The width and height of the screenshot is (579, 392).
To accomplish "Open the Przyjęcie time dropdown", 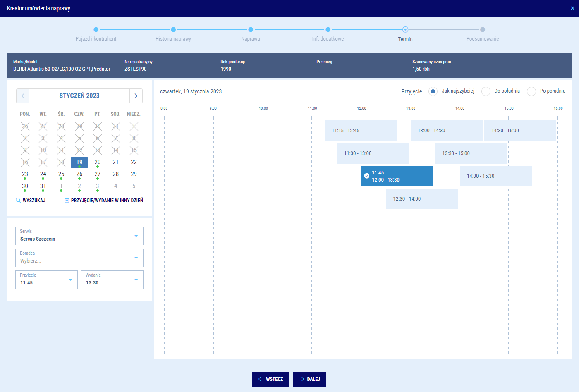I will click(x=70, y=280).
